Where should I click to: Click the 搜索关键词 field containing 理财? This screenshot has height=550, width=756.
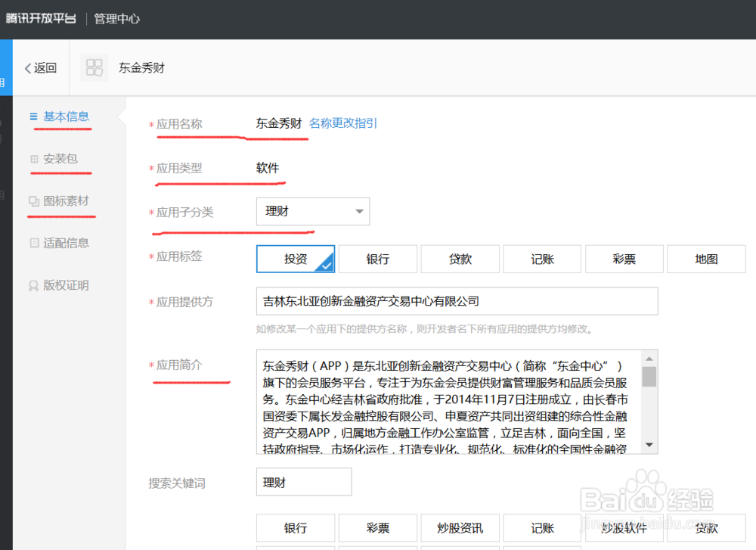(x=304, y=481)
